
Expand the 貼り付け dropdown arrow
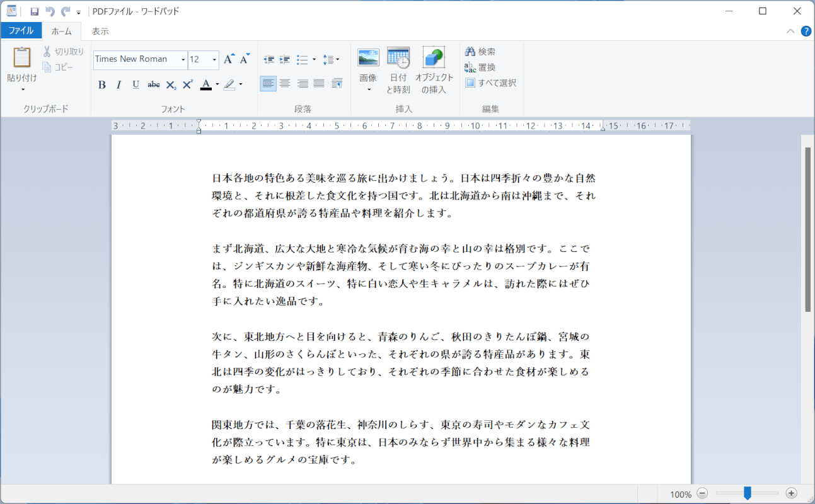click(22, 89)
